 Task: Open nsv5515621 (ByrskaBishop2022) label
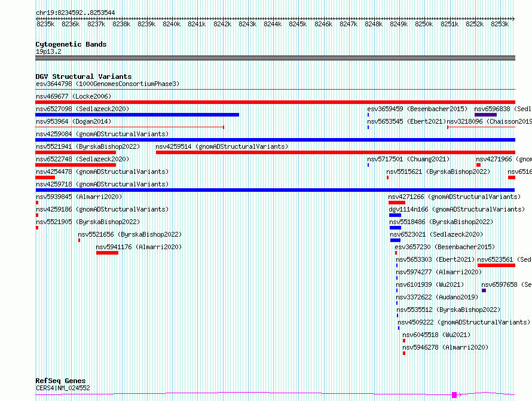[438, 172]
